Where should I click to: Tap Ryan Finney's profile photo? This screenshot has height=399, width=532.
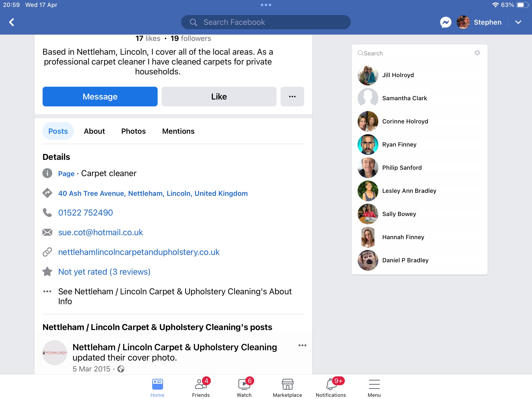pos(368,145)
